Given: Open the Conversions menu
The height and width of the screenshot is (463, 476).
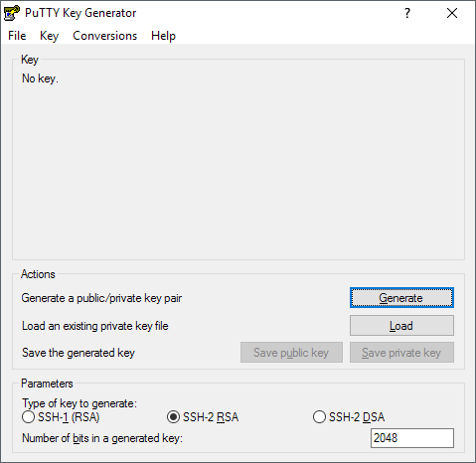Looking at the screenshot, I should [x=104, y=36].
